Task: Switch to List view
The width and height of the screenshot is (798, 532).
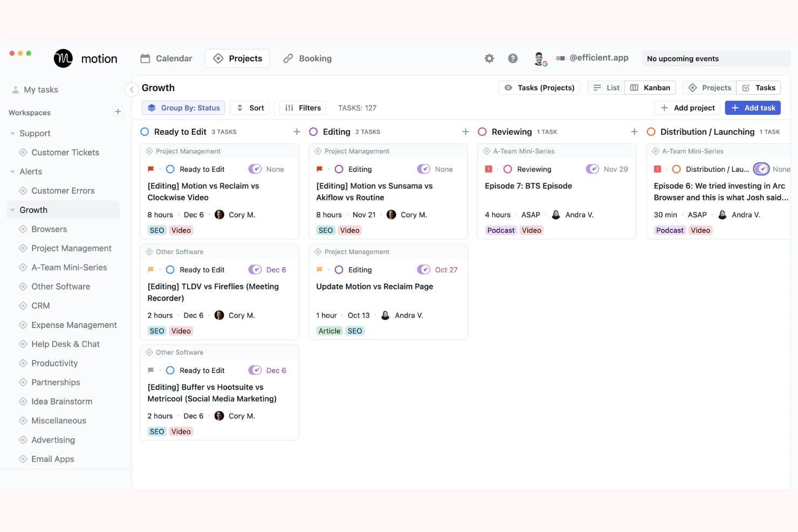Action: coord(606,88)
